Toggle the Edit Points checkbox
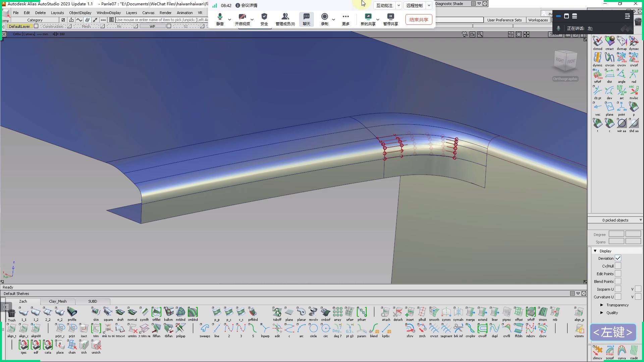Screen dimensions: 644x362 pyautogui.click(x=618, y=274)
